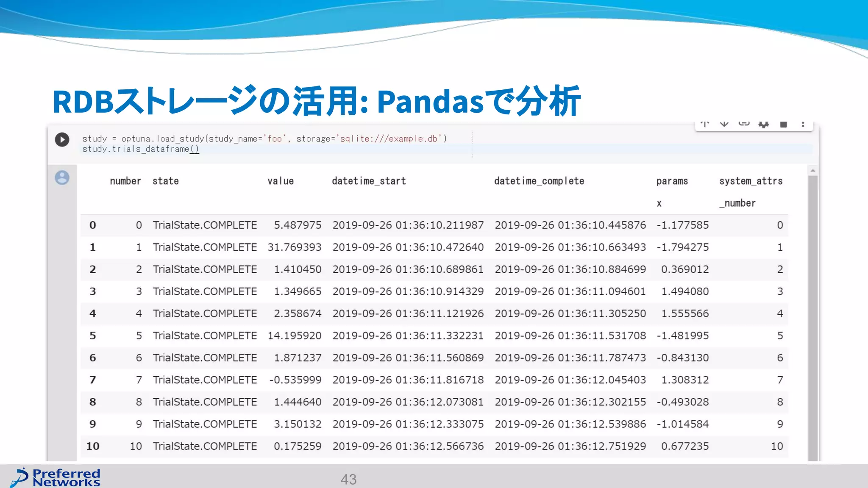Click value cell 14.195920
This screenshot has height=488, width=868.
tap(295, 336)
